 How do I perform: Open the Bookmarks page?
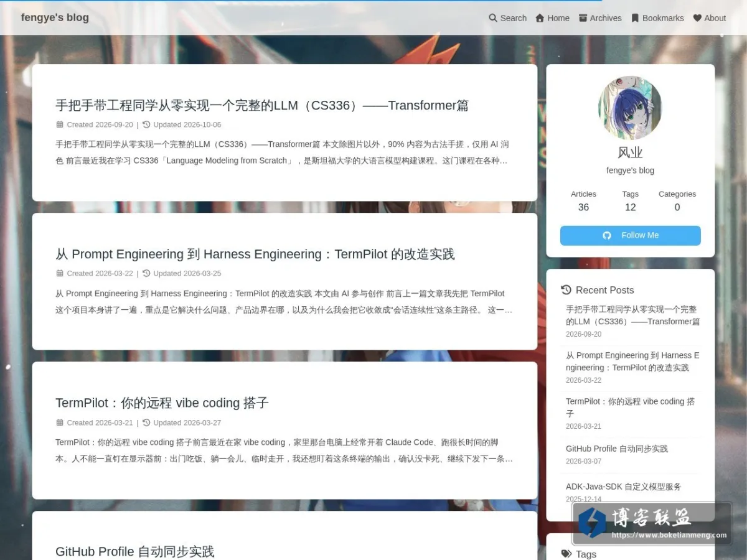(657, 18)
